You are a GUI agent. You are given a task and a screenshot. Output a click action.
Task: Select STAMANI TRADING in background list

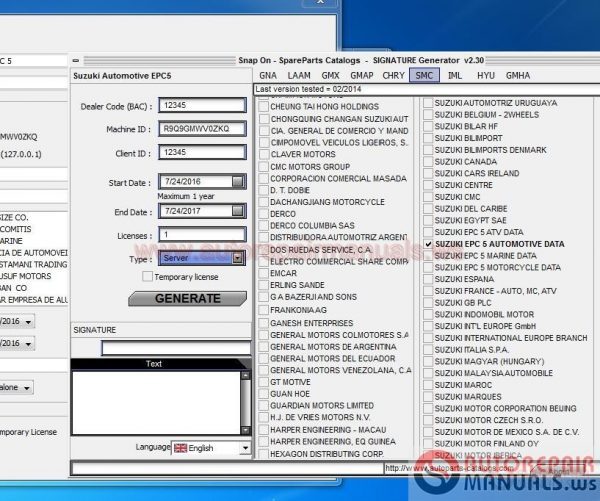33,264
